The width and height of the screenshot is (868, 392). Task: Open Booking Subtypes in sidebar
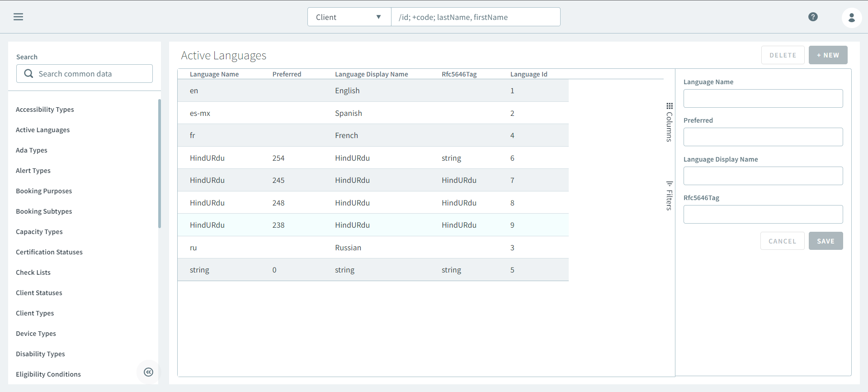point(44,211)
